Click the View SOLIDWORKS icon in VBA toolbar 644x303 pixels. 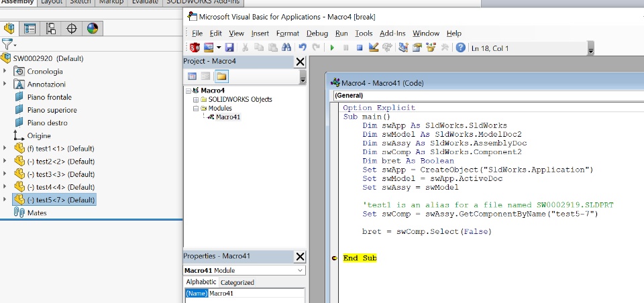pyautogui.click(x=195, y=48)
